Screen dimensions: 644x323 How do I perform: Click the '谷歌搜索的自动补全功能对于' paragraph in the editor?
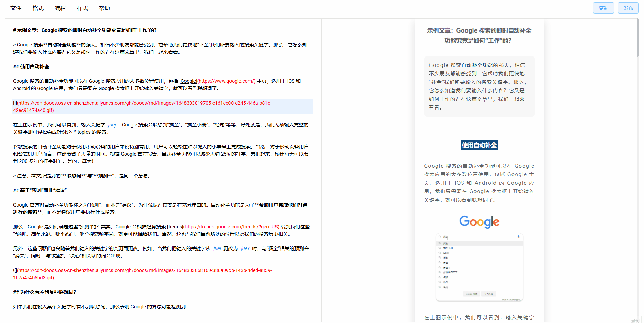[x=161, y=154]
